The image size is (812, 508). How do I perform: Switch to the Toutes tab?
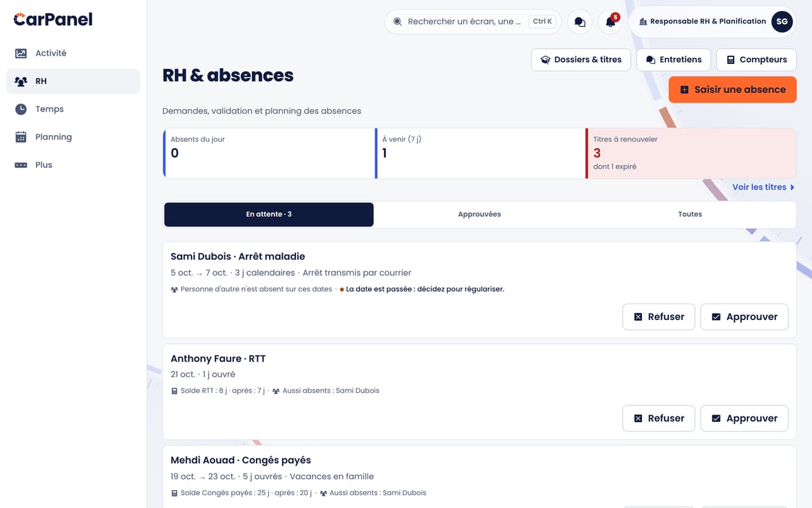pyautogui.click(x=690, y=214)
